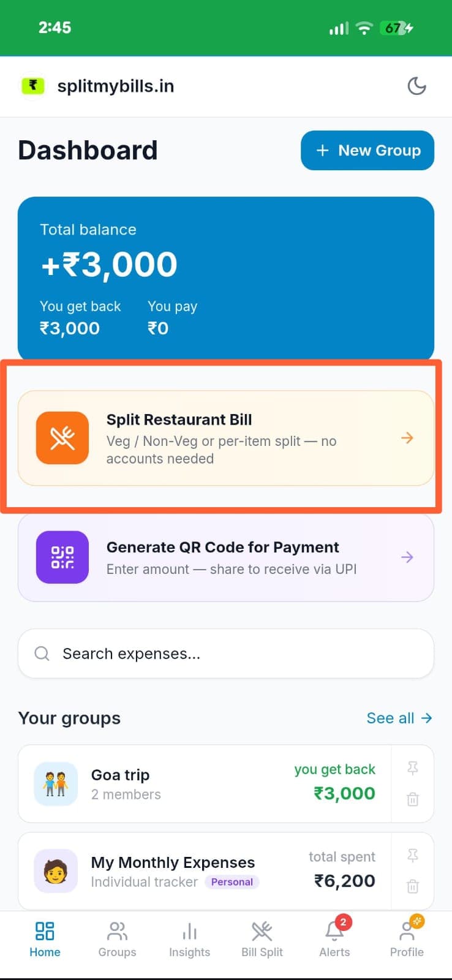452x980 pixels.
Task: Pin the Goa trip group
Action: (413, 767)
